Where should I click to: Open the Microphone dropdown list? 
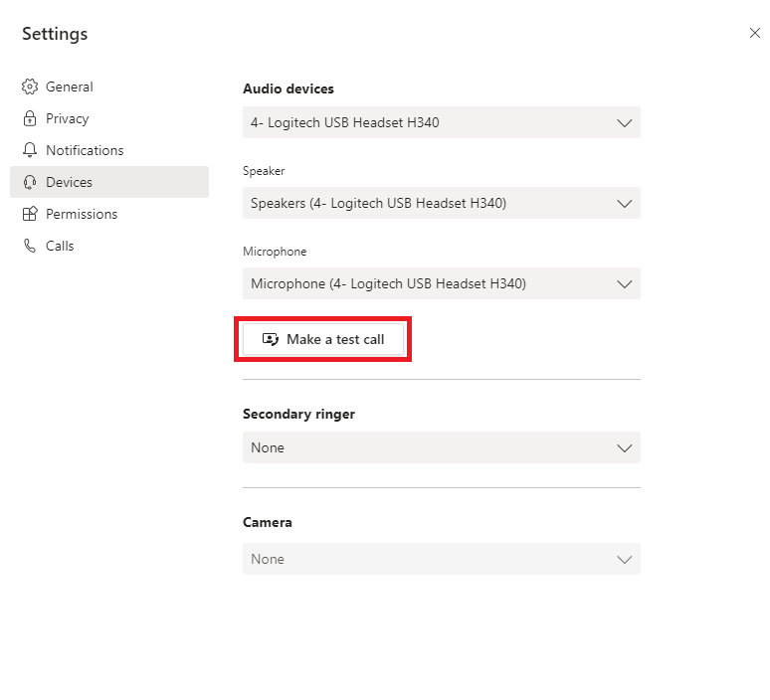tap(441, 283)
